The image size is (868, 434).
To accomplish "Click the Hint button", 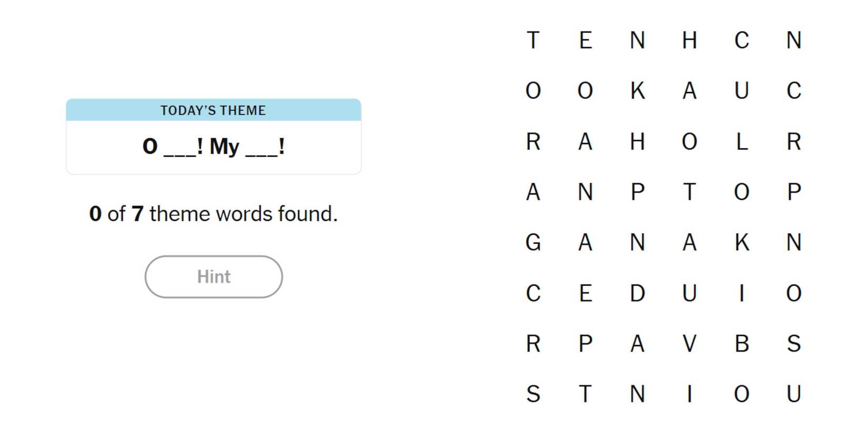I will tap(214, 277).
